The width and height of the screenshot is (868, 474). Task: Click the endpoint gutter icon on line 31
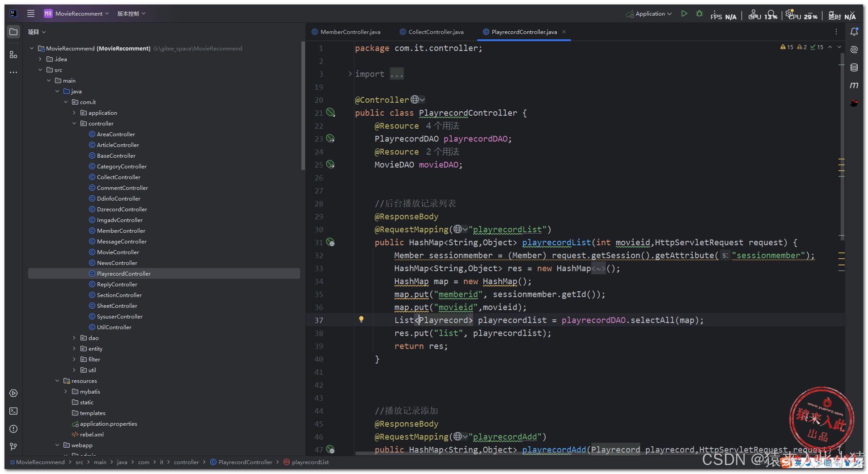pos(330,242)
